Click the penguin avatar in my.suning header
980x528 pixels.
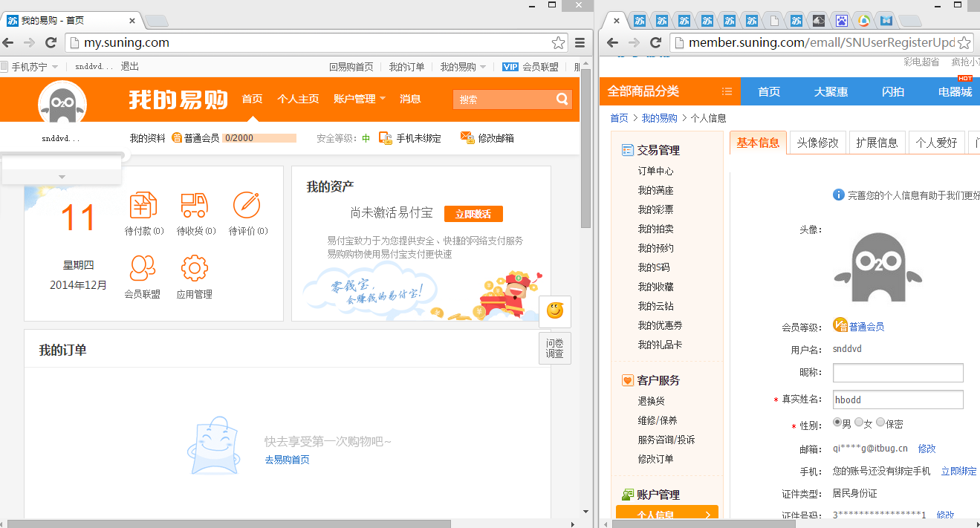[x=62, y=104]
